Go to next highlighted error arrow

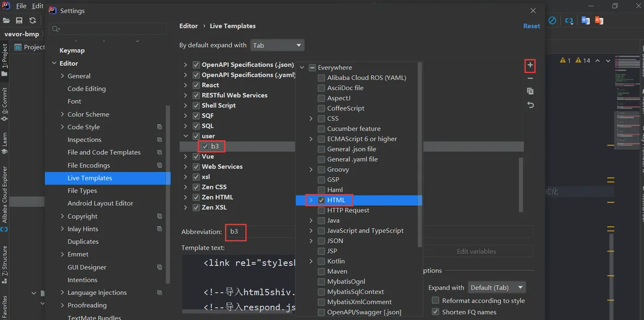[608, 60]
